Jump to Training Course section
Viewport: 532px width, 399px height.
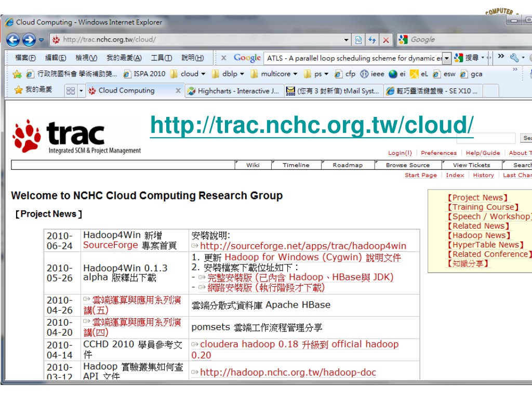(x=483, y=207)
